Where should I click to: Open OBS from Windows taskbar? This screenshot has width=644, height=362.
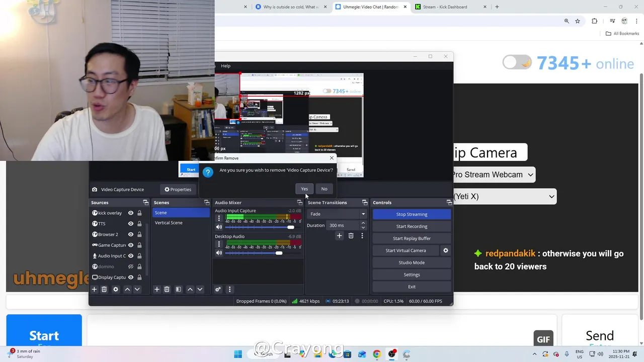pyautogui.click(x=391, y=354)
